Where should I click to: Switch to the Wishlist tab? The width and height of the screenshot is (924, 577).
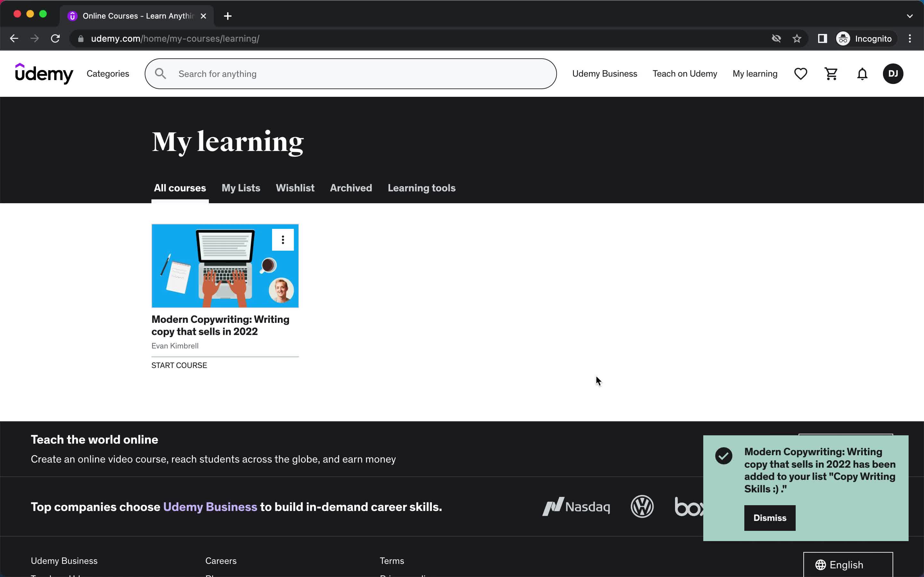[295, 188]
